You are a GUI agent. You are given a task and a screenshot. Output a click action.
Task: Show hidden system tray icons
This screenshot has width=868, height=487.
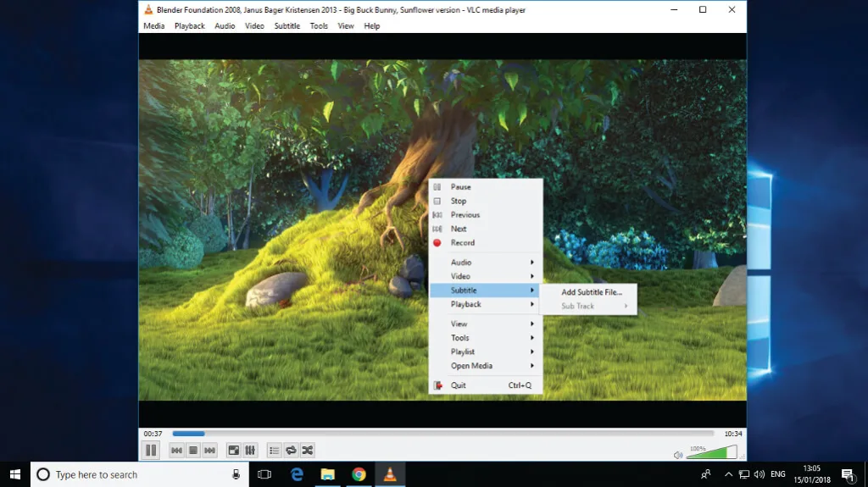coord(728,474)
